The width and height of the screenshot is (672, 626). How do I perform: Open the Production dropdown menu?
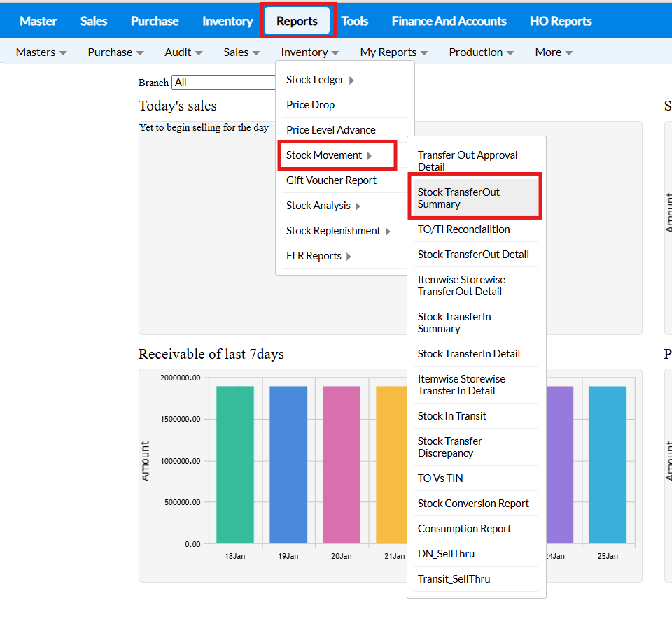(x=481, y=52)
